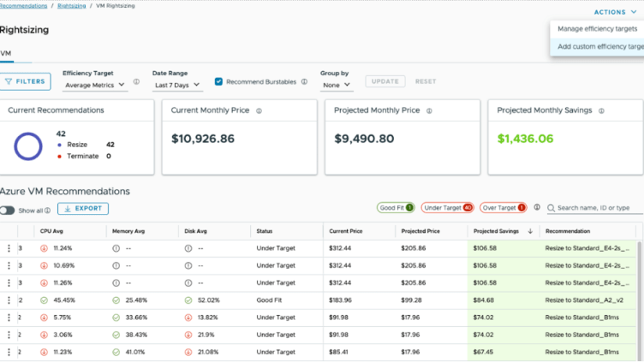Select Manage efficiency targets menu item

pyautogui.click(x=597, y=29)
